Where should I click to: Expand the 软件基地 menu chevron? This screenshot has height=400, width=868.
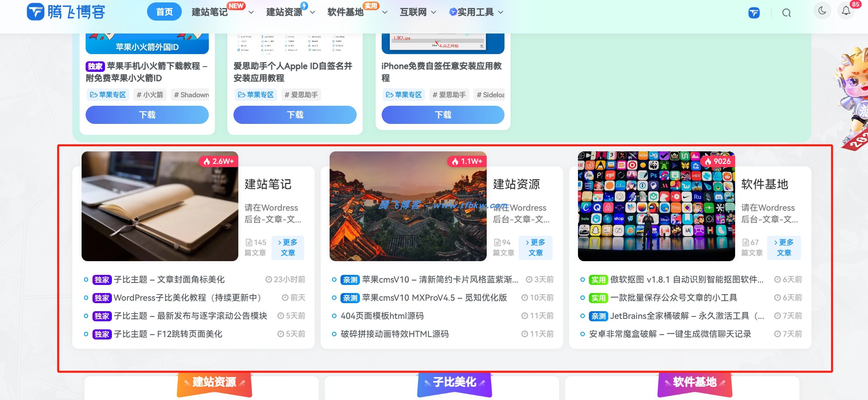[x=385, y=12]
